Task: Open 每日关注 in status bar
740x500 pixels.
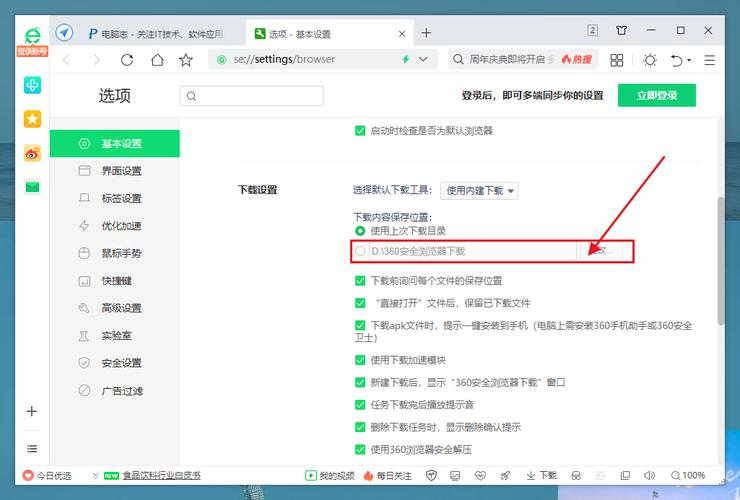Action: (387, 475)
